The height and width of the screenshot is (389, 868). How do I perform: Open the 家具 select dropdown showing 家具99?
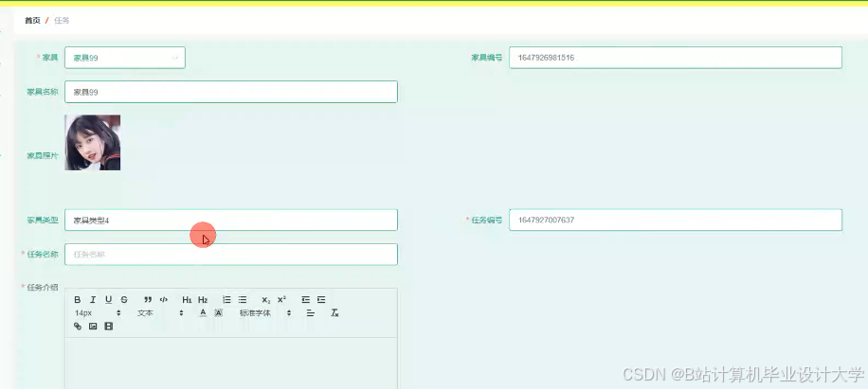click(125, 58)
